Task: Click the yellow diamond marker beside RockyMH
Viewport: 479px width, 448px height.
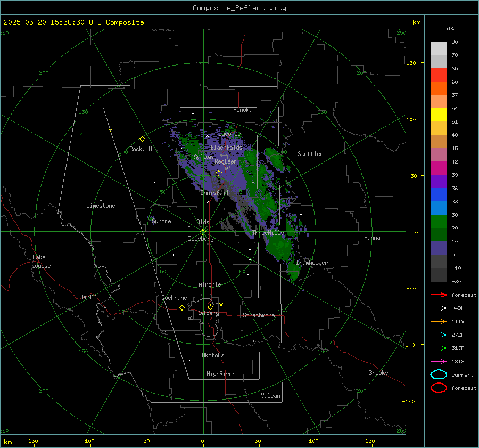Action: coord(142,139)
